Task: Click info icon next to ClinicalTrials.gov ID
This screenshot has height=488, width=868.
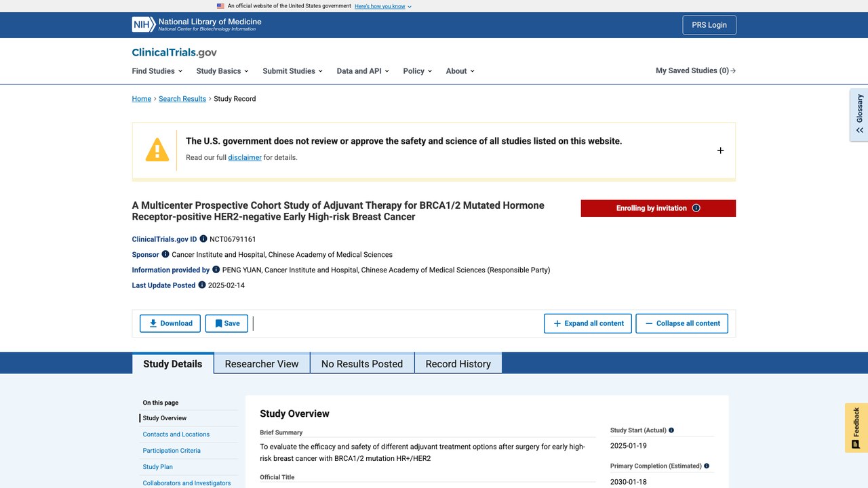Action: point(203,239)
